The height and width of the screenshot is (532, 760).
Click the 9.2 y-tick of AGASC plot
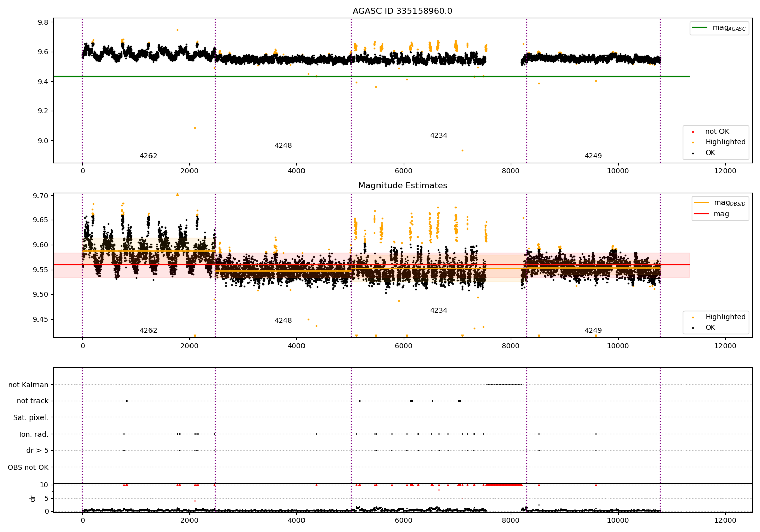tap(43, 111)
